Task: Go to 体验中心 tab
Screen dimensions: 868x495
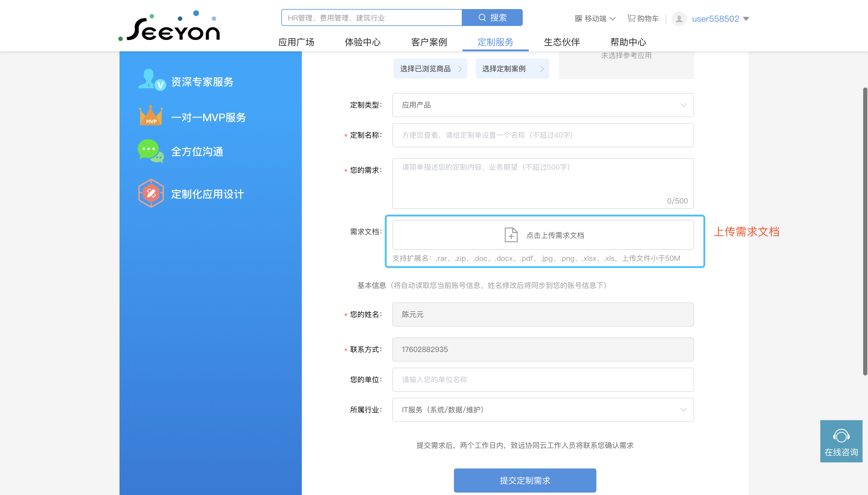Action: click(363, 42)
